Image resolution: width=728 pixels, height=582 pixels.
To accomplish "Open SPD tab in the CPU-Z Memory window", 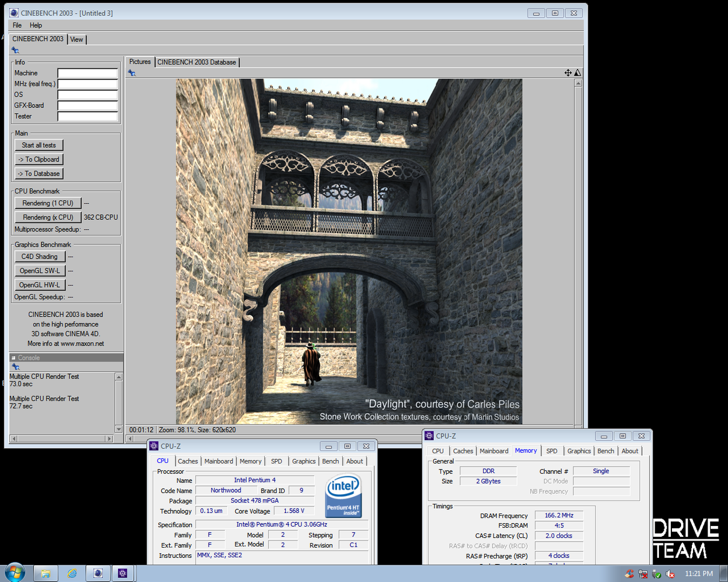I will click(552, 451).
